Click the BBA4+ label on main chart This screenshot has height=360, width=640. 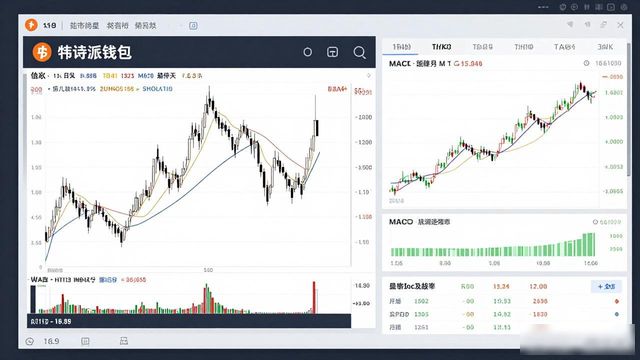pyautogui.click(x=337, y=89)
